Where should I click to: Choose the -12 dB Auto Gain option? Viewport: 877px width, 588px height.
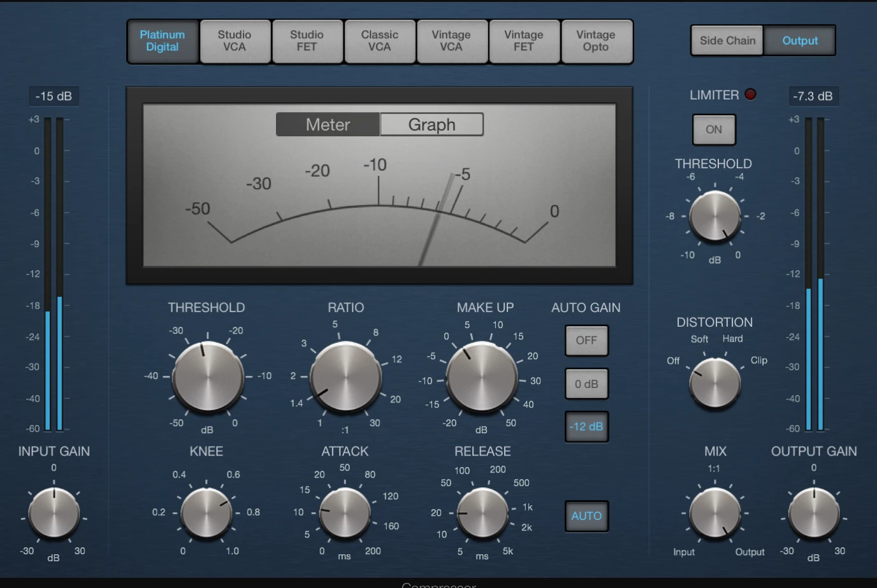point(586,427)
